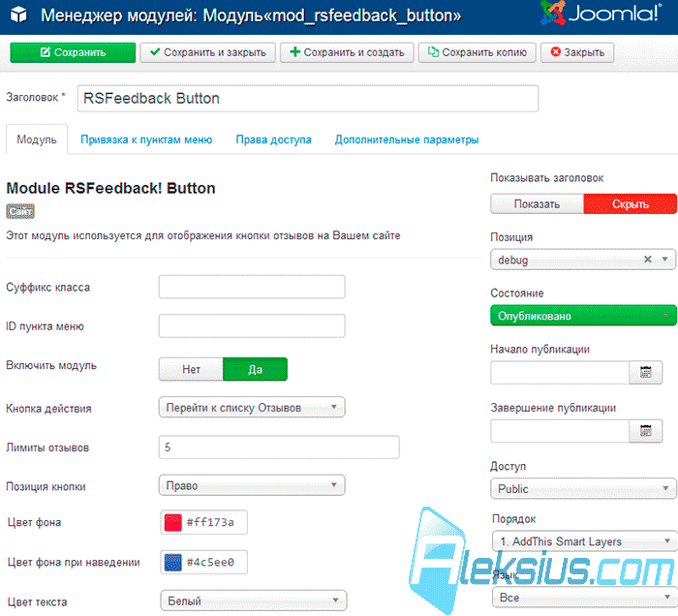The height and width of the screenshot is (616, 678).
Task: Click the Кнопка действия label
Action: (x=48, y=409)
